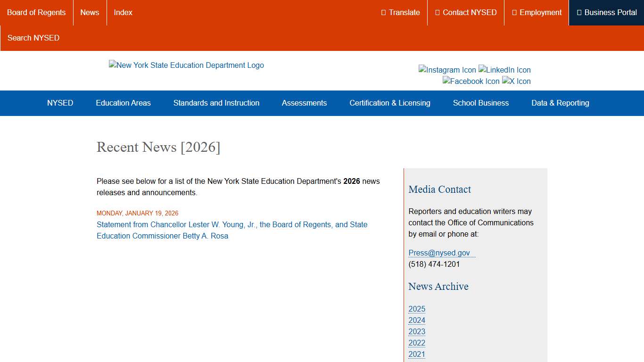Click the New York State Education Department logo

click(186, 65)
